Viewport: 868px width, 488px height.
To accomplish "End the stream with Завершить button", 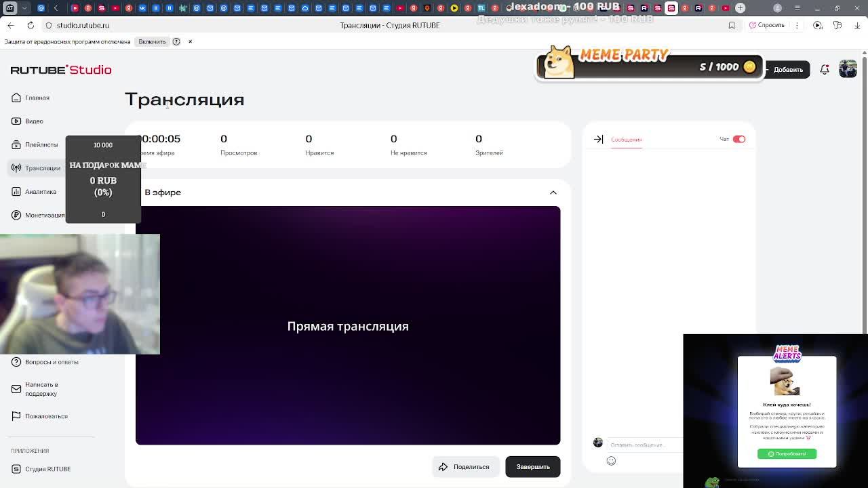I will (x=533, y=466).
